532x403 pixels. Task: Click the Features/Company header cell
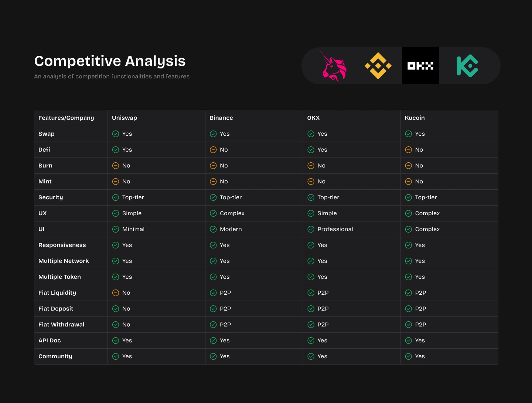pos(66,118)
